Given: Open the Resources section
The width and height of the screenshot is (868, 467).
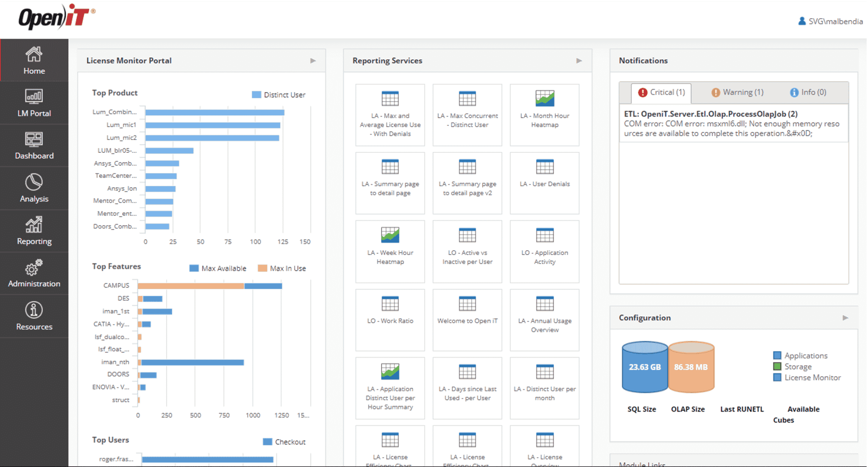Looking at the screenshot, I should pyautogui.click(x=34, y=316).
